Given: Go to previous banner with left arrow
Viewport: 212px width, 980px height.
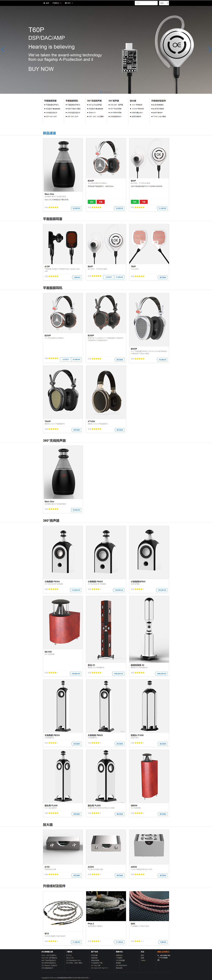Looking at the screenshot, I should click(2, 49).
